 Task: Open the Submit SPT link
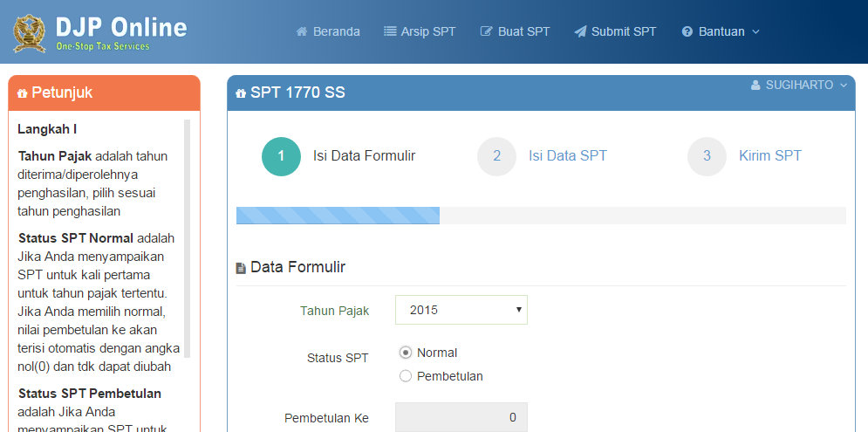623,31
